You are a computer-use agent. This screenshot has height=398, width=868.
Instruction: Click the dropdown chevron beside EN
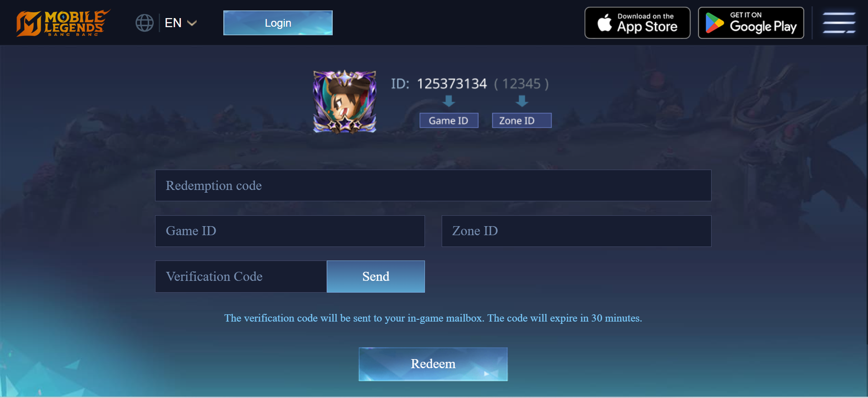tap(192, 23)
